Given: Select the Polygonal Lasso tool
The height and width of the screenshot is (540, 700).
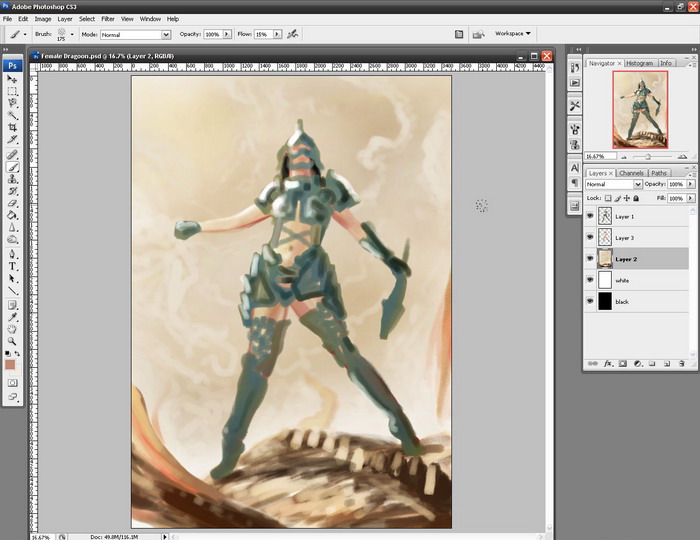Looking at the screenshot, I should click(x=12, y=103).
